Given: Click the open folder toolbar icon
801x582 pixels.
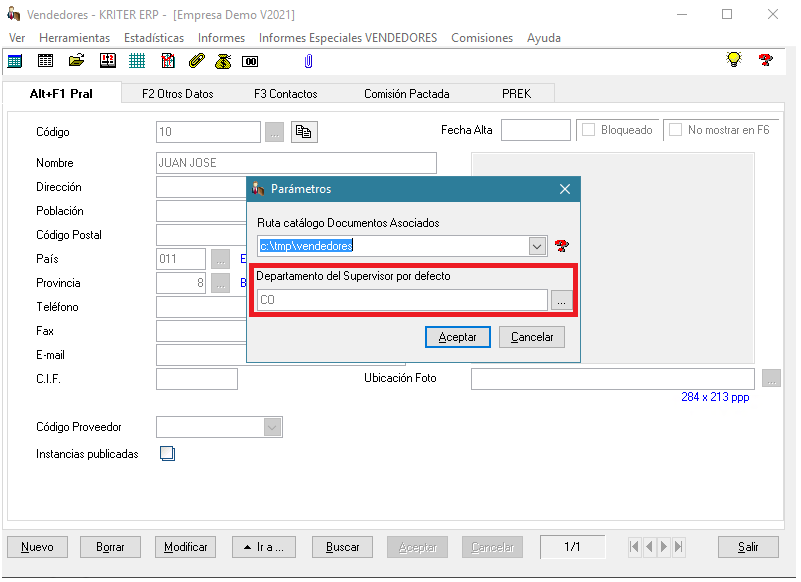Looking at the screenshot, I should pyautogui.click(x=76, y=61).
